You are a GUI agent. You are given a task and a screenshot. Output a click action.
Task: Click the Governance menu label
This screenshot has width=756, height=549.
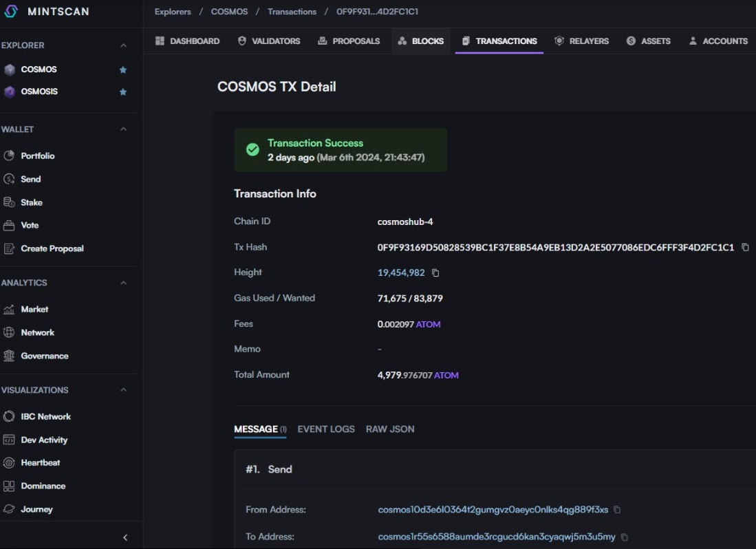coord(45,356)
